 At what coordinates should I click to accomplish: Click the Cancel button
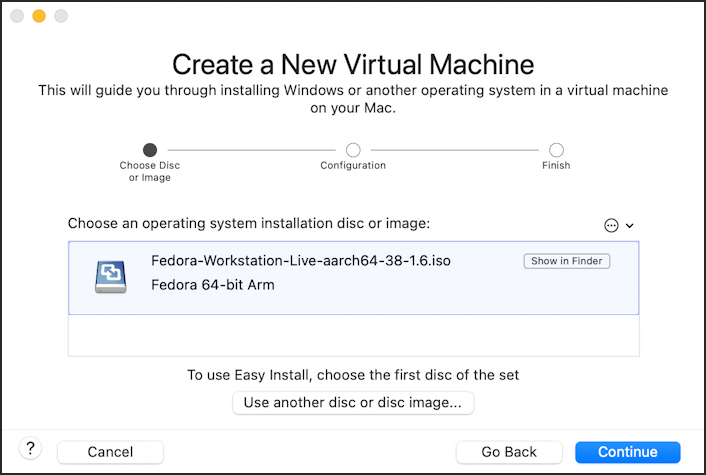(110, 452)
